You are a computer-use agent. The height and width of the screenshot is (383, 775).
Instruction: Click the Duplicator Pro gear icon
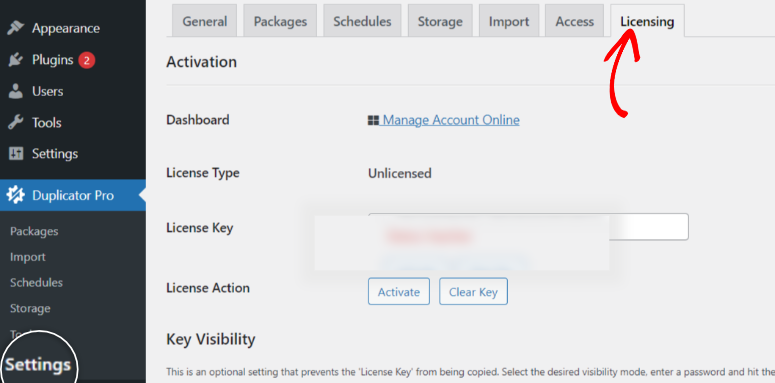coord(15,195)
